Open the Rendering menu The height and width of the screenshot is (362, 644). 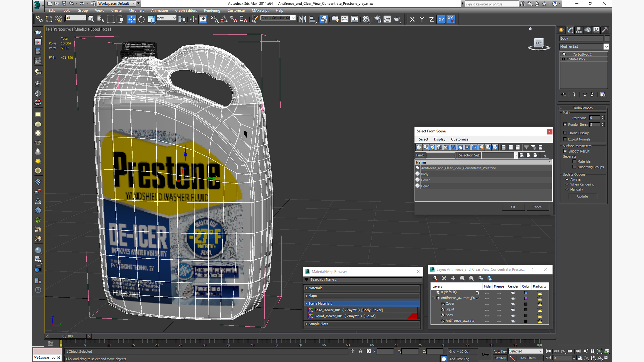pyautogui.click(x=212, y=10)
